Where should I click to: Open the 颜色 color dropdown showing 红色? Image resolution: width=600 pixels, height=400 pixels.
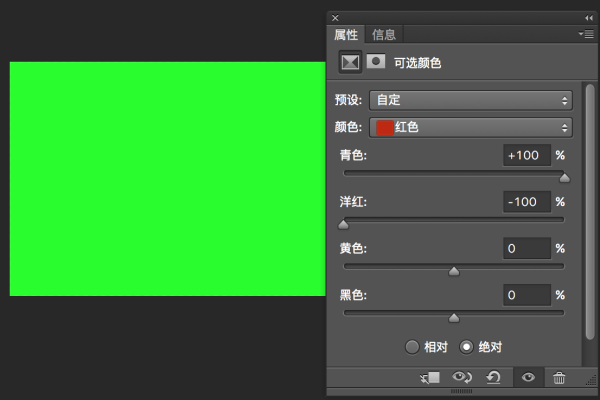coord(471,127)
